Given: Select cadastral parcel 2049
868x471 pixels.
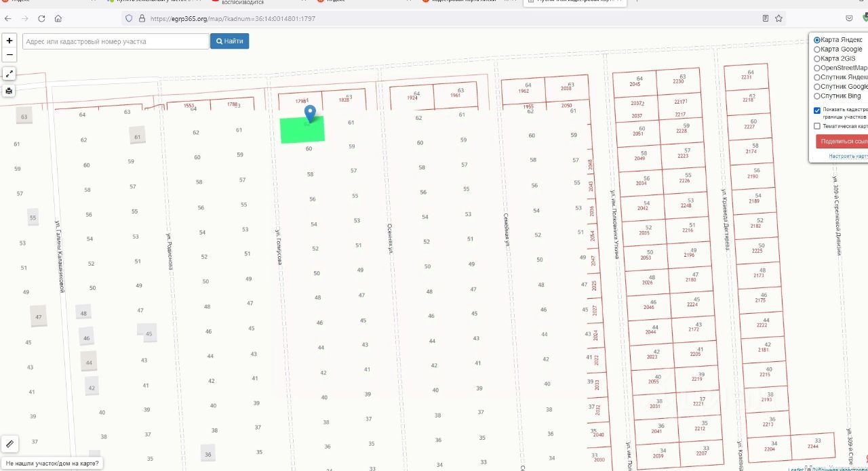Looking at the screenshot, I should coord(639,158).
